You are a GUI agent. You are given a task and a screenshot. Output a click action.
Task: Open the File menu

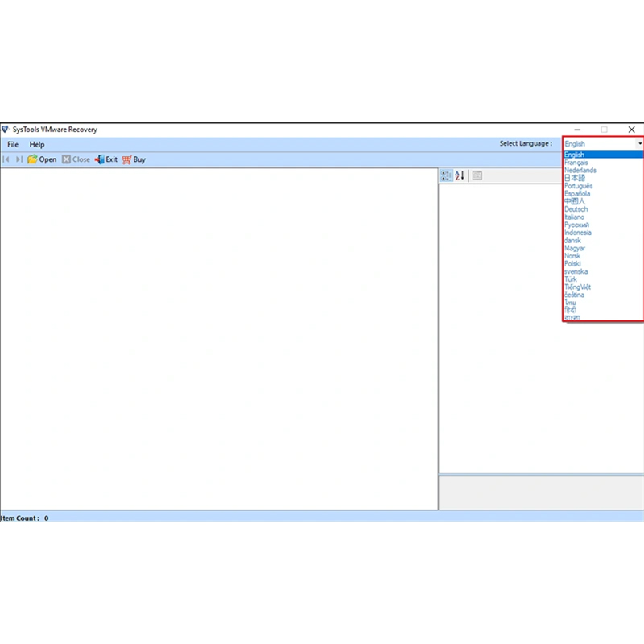pos(13,145)
